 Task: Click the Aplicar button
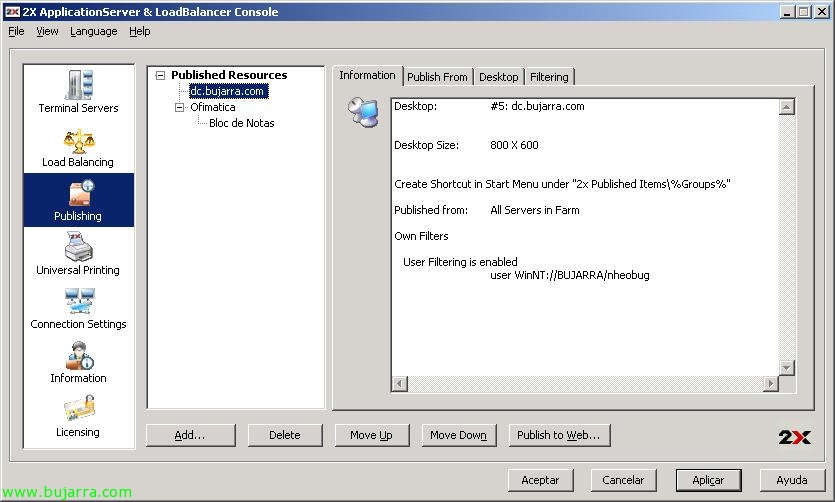click(x=708, y=480)
